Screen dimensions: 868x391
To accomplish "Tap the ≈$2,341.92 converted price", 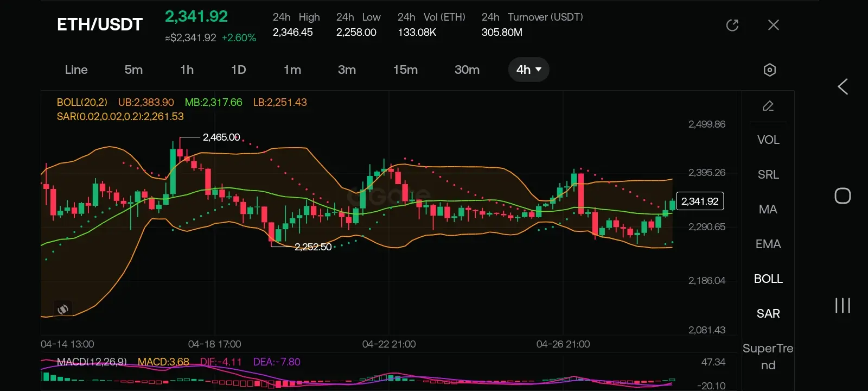I will 191,38.
